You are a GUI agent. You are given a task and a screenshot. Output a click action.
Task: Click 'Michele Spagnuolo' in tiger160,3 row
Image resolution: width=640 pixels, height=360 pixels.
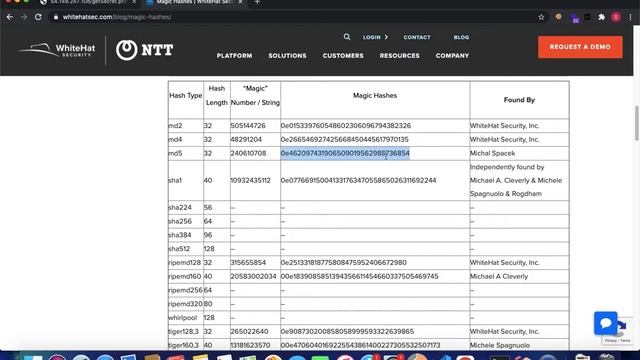pyautogui.click(x=500, y=345)
